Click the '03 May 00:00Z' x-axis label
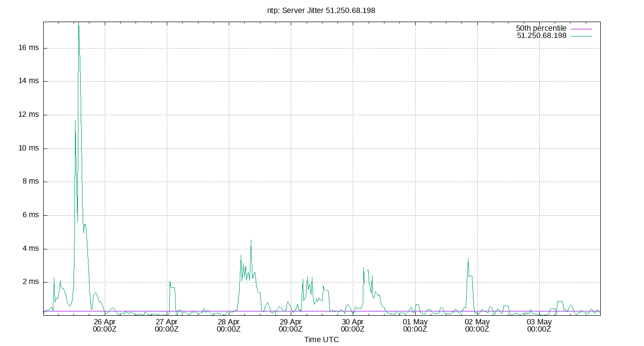644x346 pixels. click(539, 325)
